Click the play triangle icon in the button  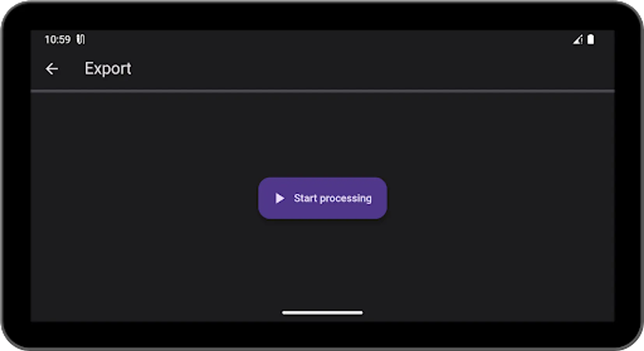(280, 198)
